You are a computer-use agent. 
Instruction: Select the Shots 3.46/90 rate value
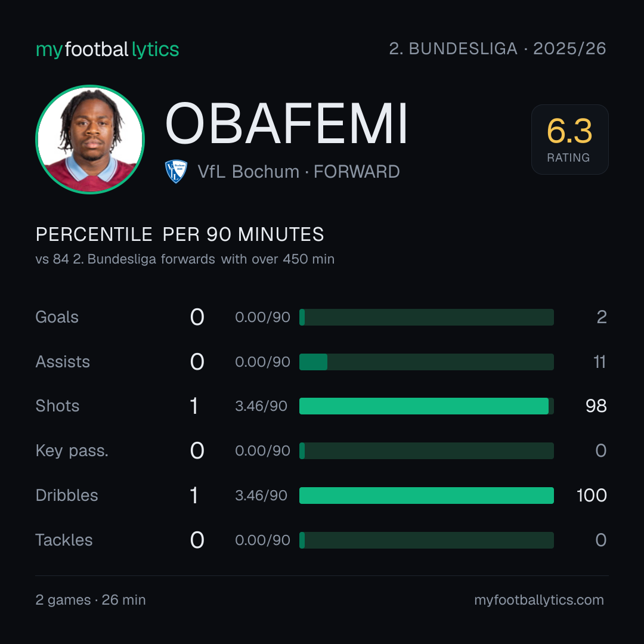coord(261,406)
